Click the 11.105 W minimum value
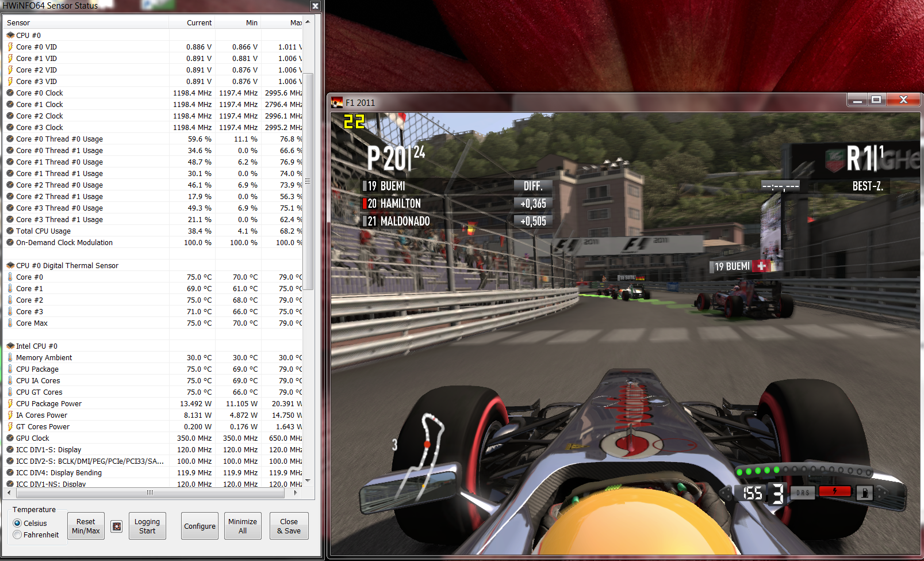The image size is (924, 561). (241, 403)
